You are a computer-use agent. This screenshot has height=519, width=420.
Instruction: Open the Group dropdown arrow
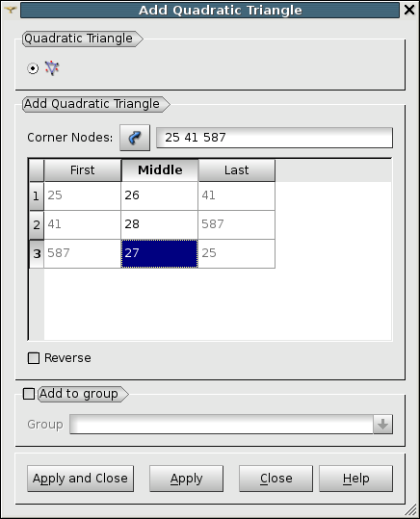click(382, 424)
